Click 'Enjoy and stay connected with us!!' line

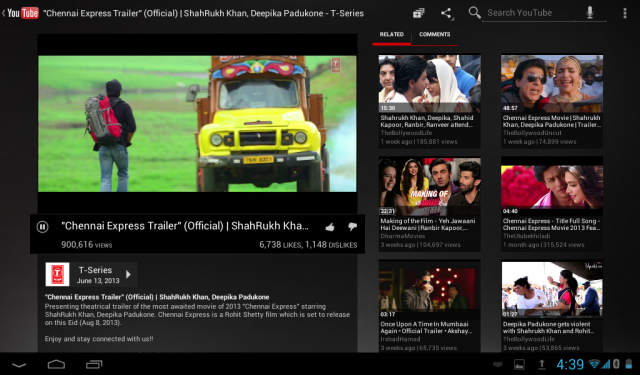[x=99, y=339]
